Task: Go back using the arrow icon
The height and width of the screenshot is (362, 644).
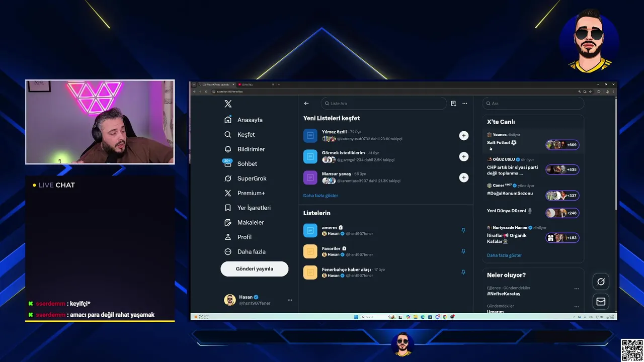Action: (x=306, y=104)
